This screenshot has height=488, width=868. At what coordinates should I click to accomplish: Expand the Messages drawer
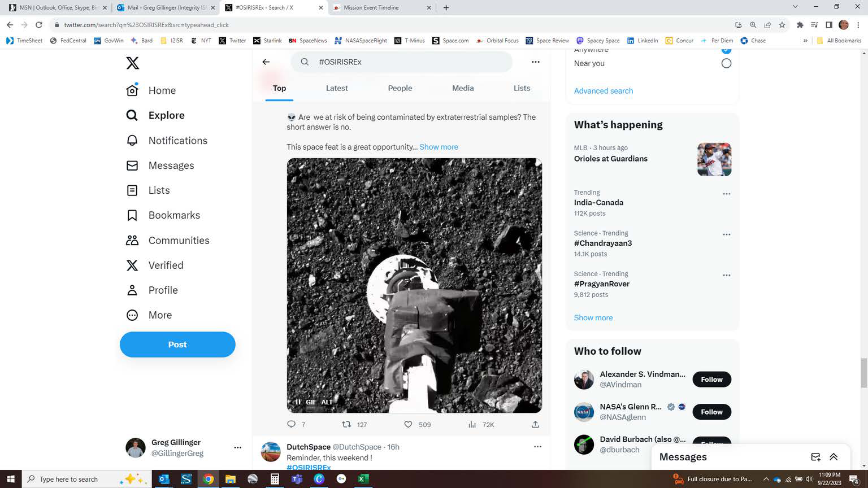pyautogui.click(x=834, y=457)
